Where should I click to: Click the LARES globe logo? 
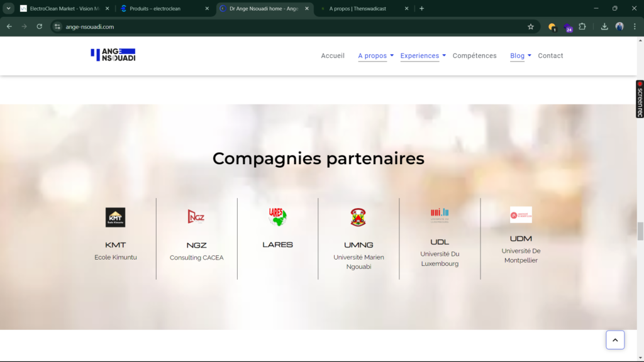tap(277, 217)
